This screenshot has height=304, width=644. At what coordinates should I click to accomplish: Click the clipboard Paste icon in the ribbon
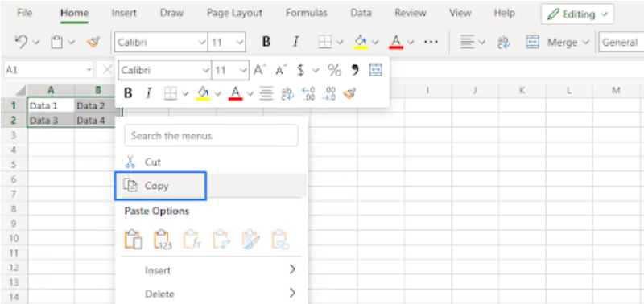click(x=56, y=42)
